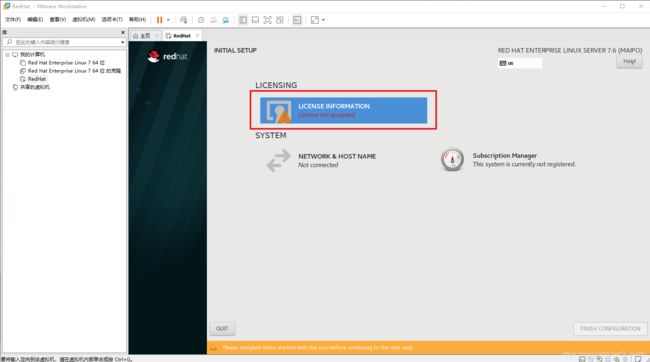Viewport: 650px width, 362px height.
Task: Close the library panel with the X
Action: (123, 32)
